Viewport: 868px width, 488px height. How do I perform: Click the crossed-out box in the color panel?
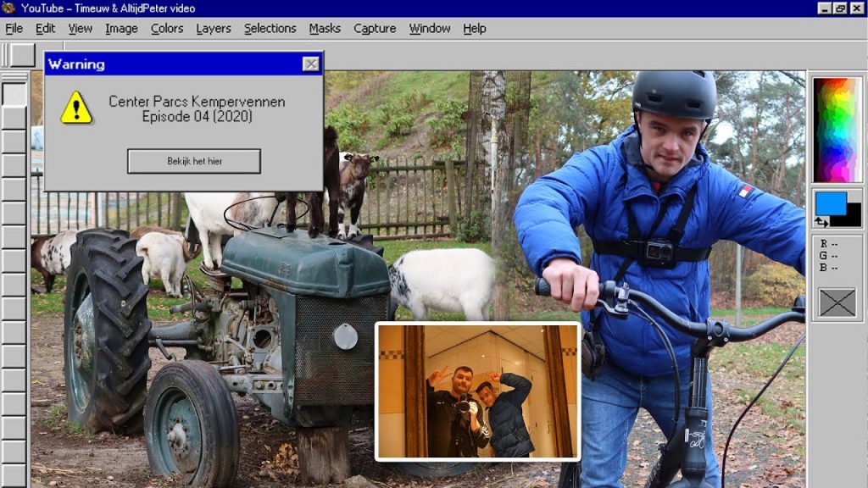pos(837,302)
